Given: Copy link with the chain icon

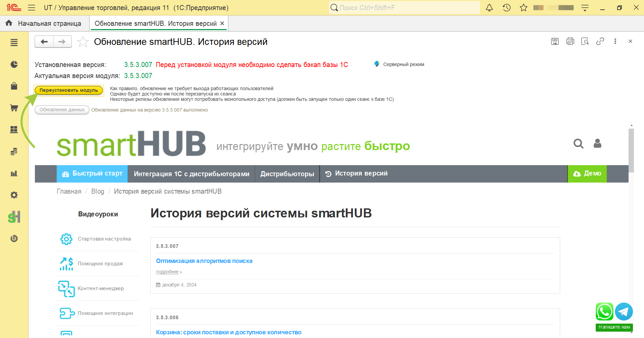Looking at the screenshot, I should (x=600, y=41).
